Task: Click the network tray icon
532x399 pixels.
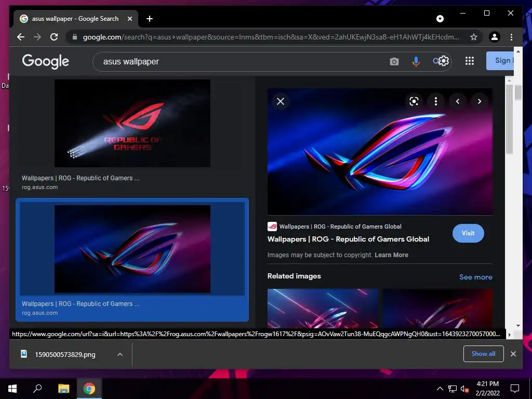Action: click(453, 389)
